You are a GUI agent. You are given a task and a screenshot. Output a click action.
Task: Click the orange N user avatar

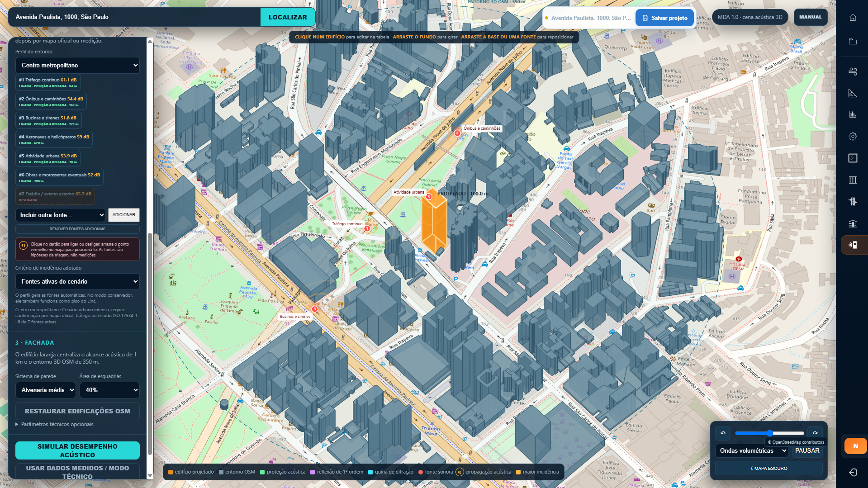pos(855,446)
